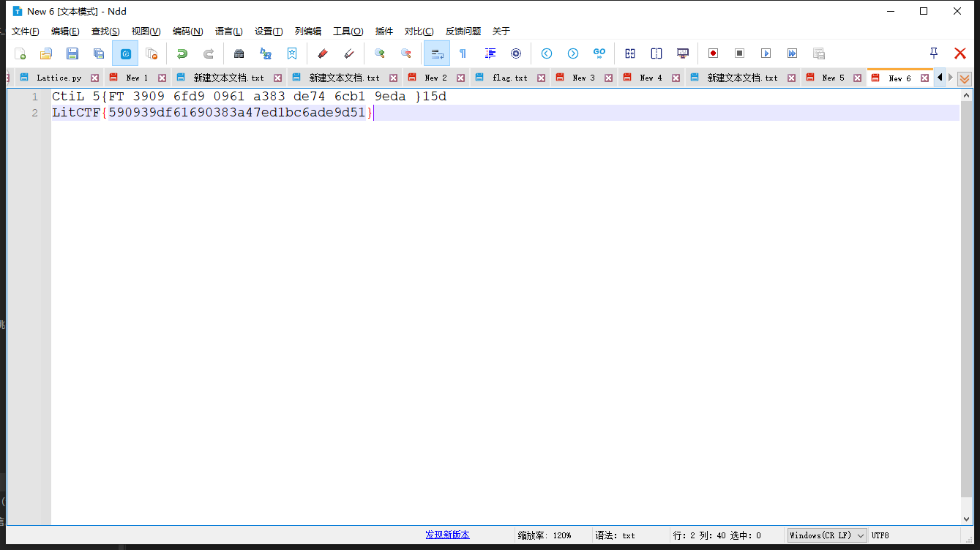Toggle show all characters pilcrow button
The width and height of the screenshot is (980, 550).
pos(463,53)
